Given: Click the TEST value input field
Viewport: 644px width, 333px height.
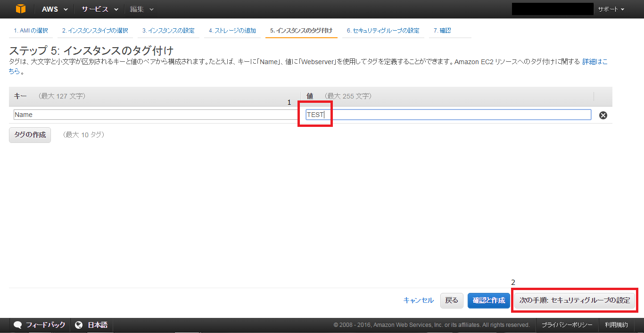Looking at the screenshot, I should (x=448, y=115).
